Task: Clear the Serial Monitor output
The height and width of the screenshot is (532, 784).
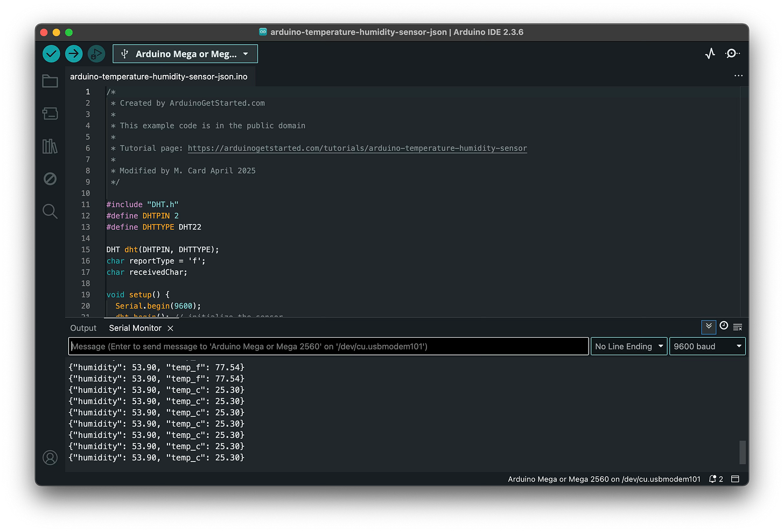Action: coord(738,326)
